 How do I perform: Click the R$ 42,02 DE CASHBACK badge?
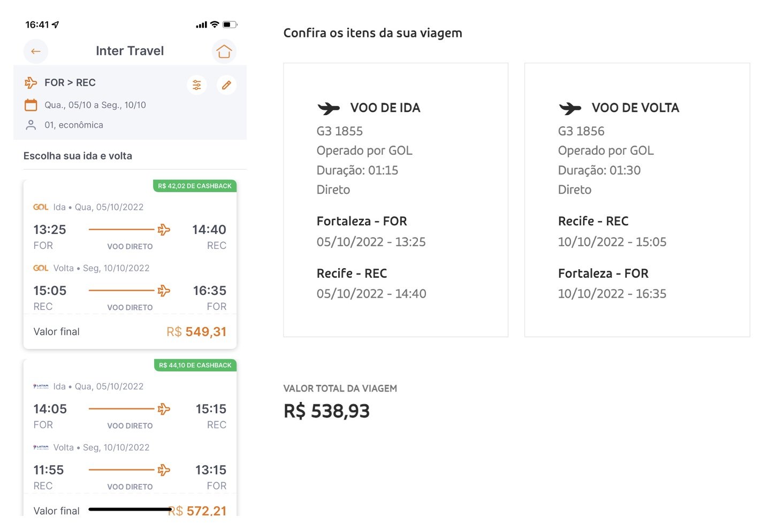click(195, 186)
